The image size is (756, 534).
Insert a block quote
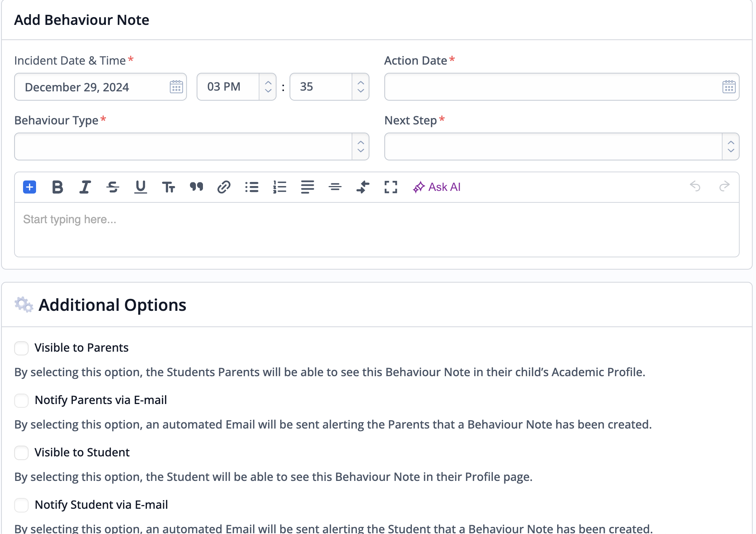196,187
